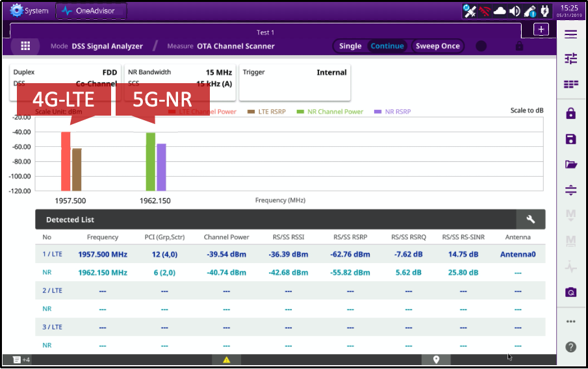Click the padlock icon in header bar
Image resolution: width=588 pixels, height=369 pixels.
(x=519, y=46)
